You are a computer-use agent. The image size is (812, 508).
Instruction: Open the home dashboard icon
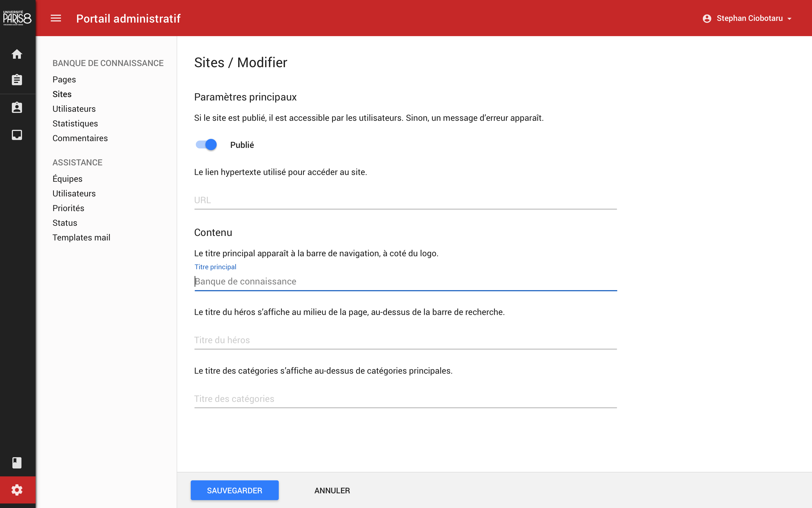point(17,54)
